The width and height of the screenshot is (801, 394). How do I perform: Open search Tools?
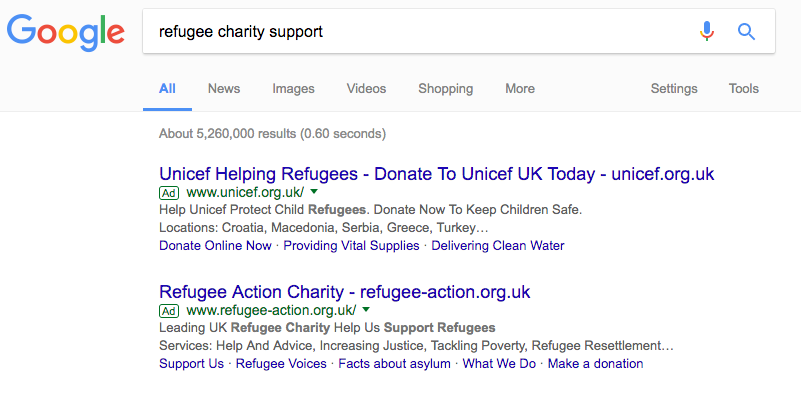(x=743, y=88)
